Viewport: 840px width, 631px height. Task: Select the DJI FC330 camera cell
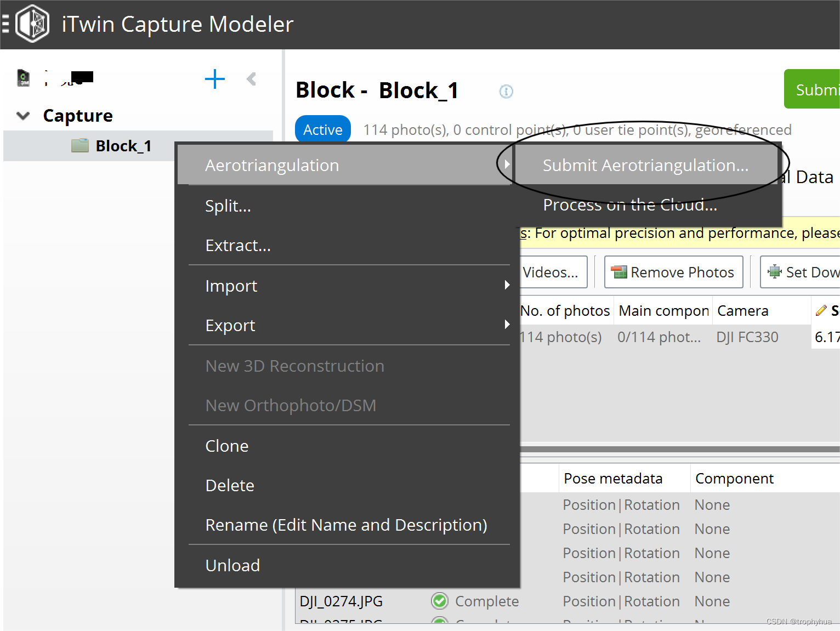747,337
